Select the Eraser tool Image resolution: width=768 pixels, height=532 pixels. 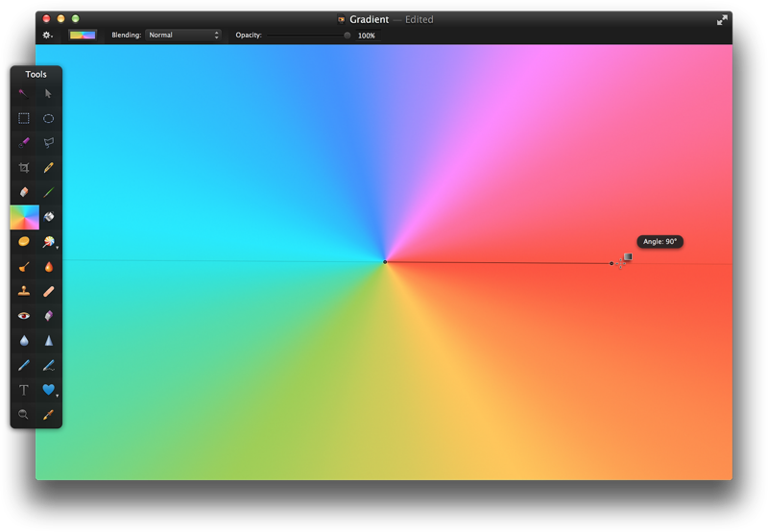23,192
